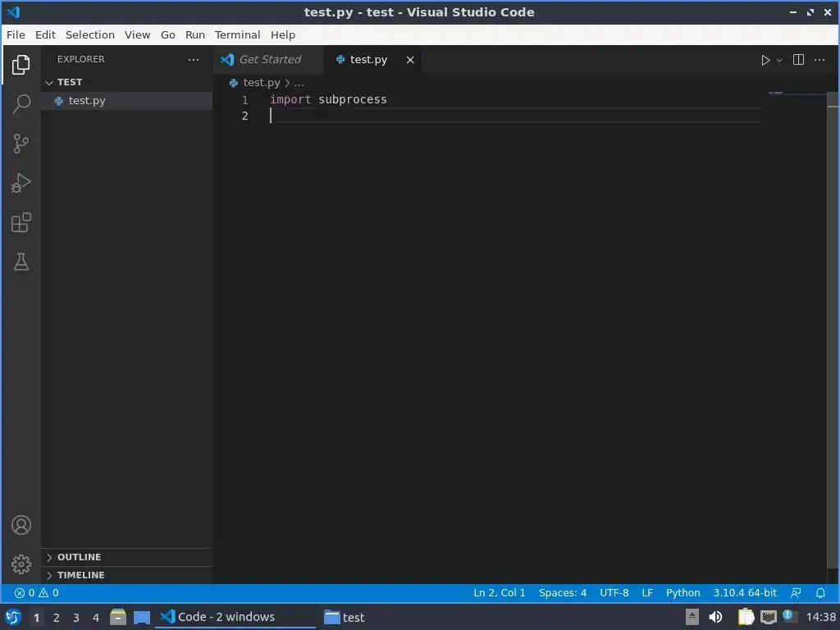The width and height of the screenshot is (840, 630).
Task: Open the Terminal menu
Action: pyautogui.click(x=237, y=34)
